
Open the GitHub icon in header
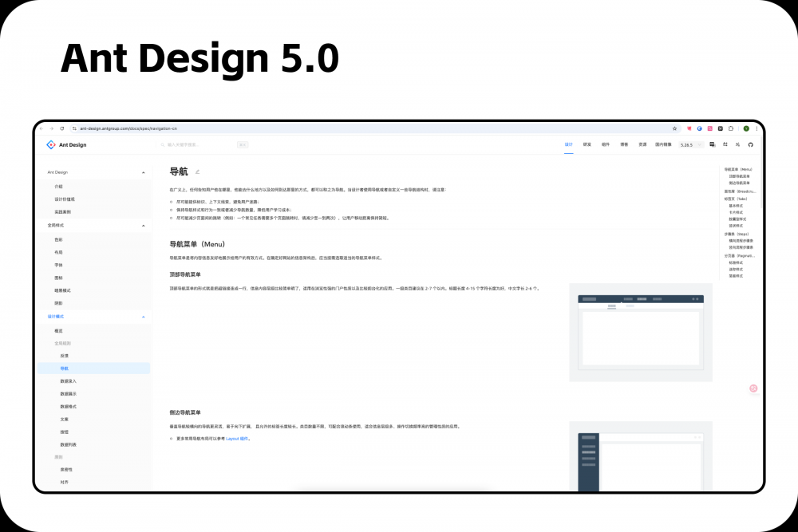[750, 145]
